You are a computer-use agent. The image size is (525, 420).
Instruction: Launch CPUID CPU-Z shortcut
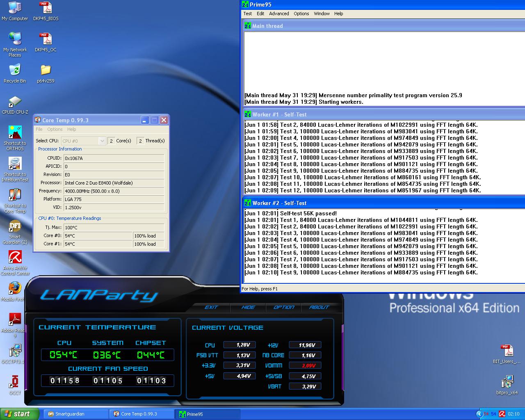coord(15,105)
